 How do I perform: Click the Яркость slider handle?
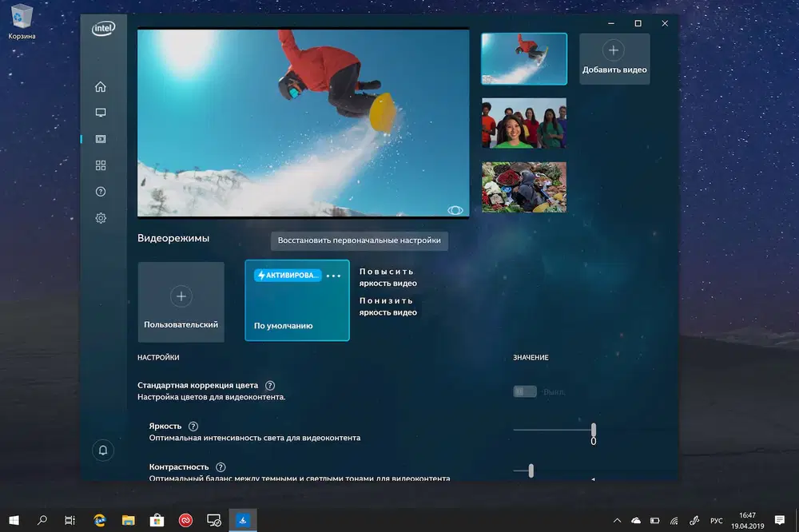point(593,427)
